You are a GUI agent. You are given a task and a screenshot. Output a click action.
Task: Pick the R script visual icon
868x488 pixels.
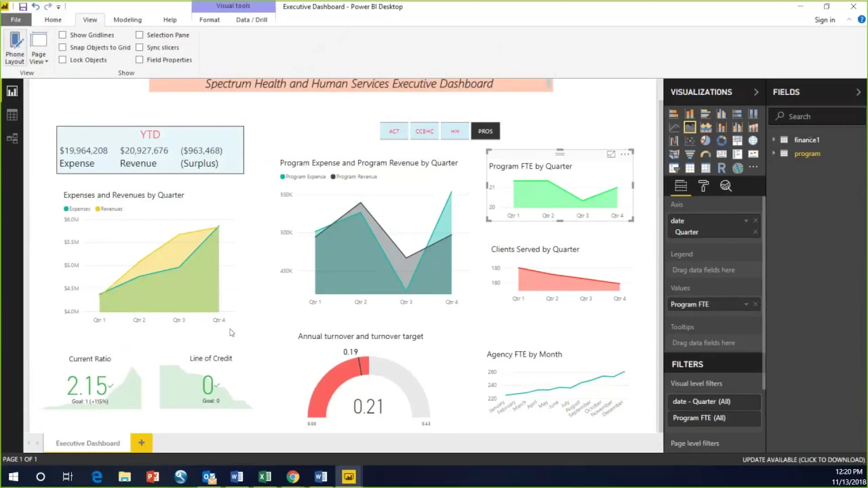pos(722,167)
